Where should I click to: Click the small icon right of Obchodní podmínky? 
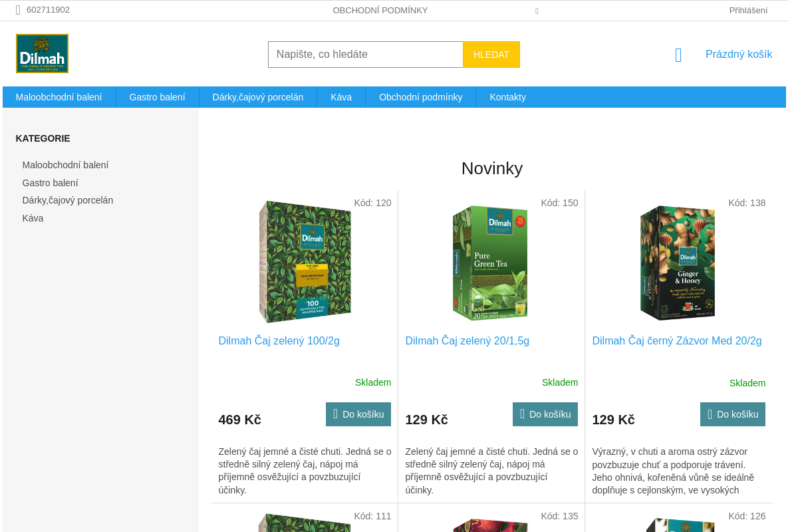click(537, 11)
